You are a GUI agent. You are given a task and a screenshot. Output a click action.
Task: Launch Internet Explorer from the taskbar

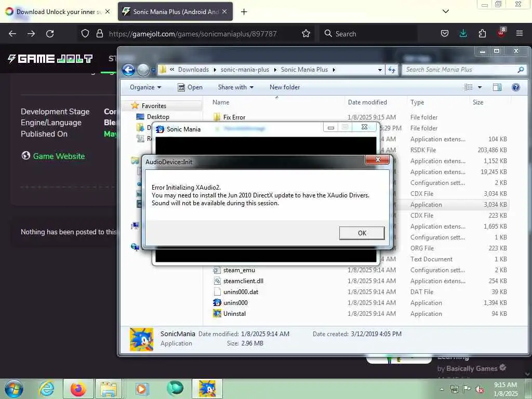tap(46, 389)
